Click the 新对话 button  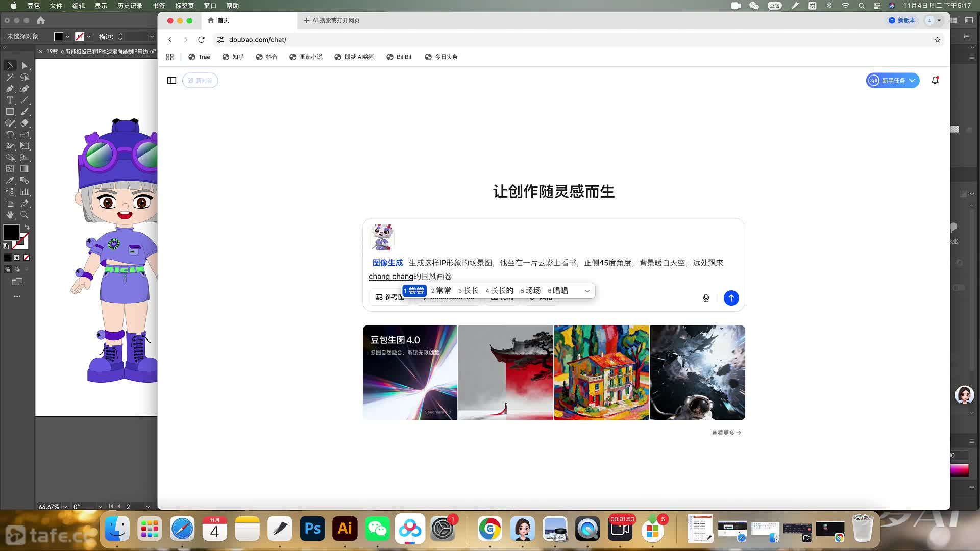[200, 81]
